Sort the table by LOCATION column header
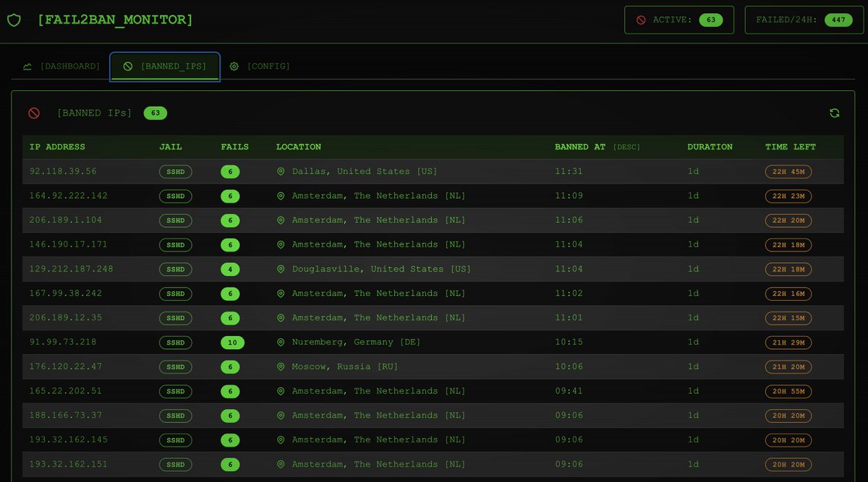 298,147
